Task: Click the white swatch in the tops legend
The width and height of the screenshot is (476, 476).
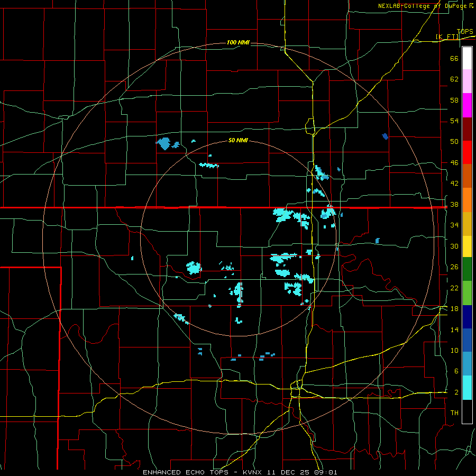Action: click(x=467, y=58)
